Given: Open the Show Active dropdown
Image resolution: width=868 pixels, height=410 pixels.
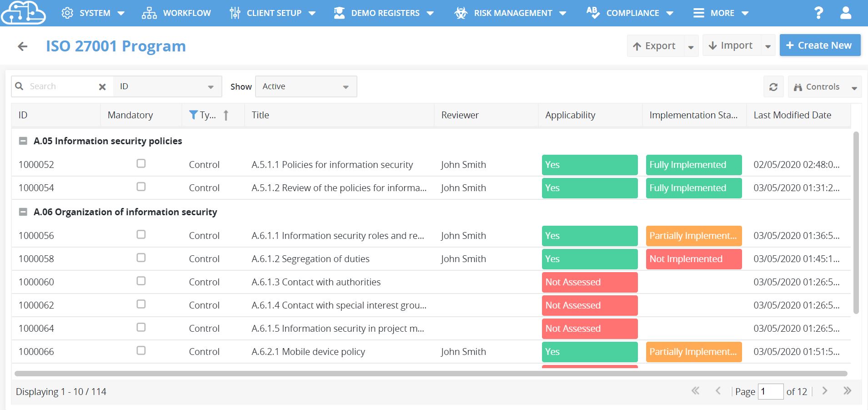Looking at the screenshot, I should click(306, 86).
